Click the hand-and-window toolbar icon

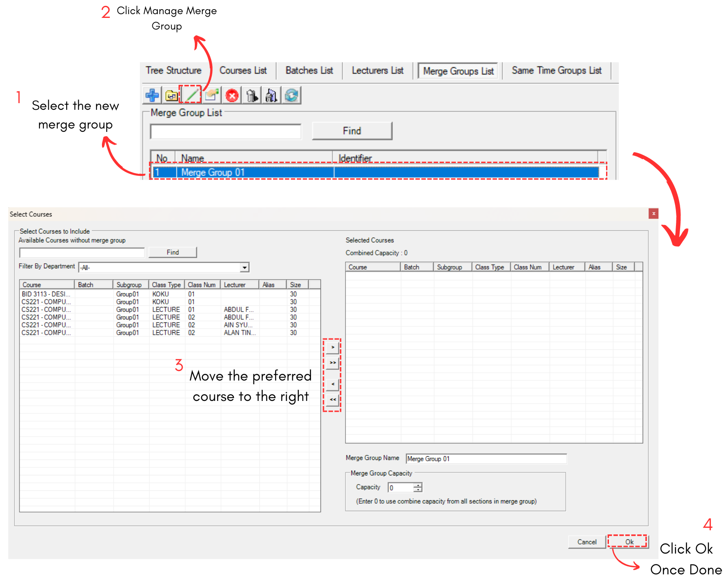(x=211, y=95)
